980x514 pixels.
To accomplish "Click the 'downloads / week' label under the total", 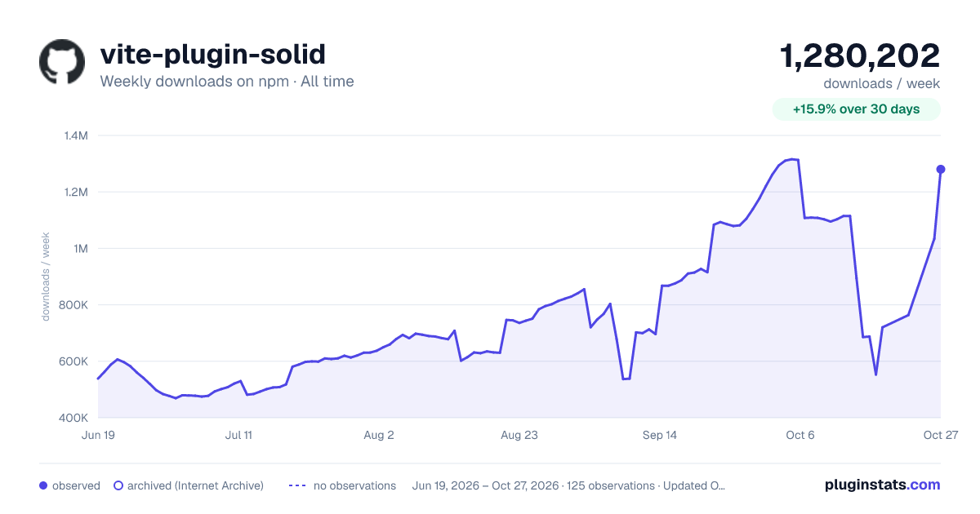I will (882, 83).
